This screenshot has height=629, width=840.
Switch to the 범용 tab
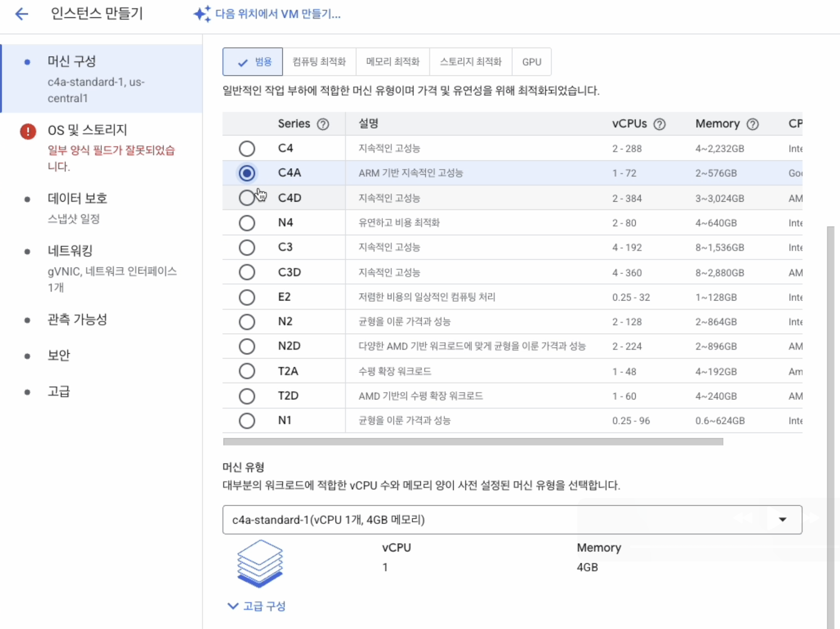click(253, 62)
